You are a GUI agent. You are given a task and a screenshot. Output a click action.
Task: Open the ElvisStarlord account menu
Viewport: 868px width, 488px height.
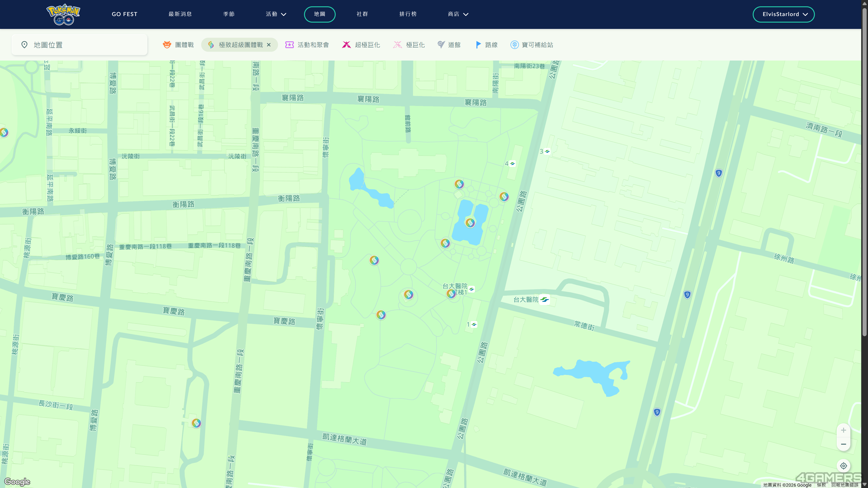click(x=783, y=14)
